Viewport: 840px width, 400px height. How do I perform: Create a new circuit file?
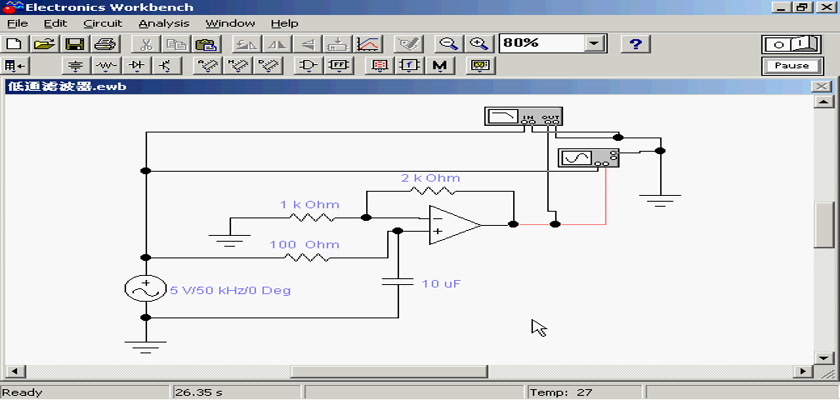point(14,44)
